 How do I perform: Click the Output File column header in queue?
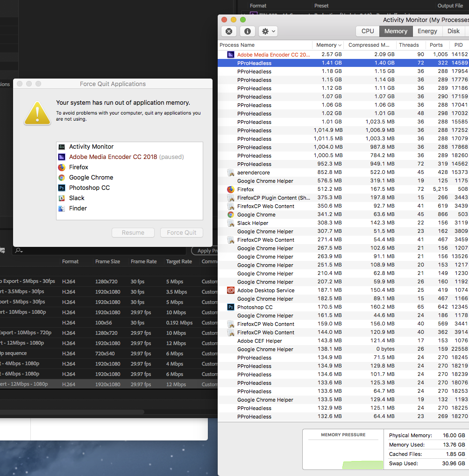(450, 6)
